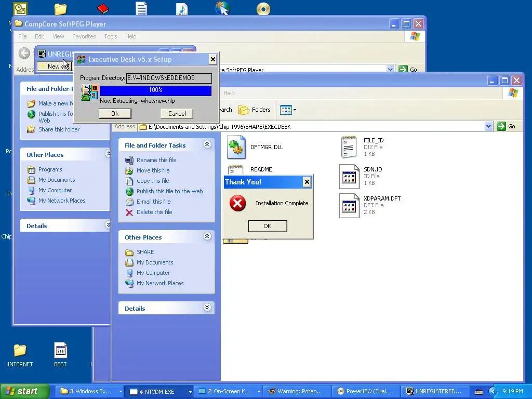Open address dropdown in CompCore SoftPEG window
The height and width of the screenshot is (399, 532).
[390, 69]
